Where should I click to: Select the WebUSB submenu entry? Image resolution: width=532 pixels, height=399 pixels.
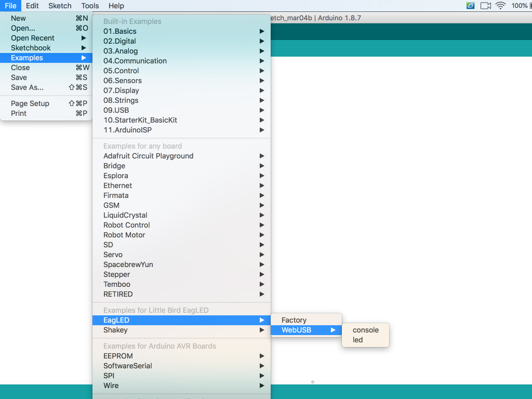pos(306,330)
